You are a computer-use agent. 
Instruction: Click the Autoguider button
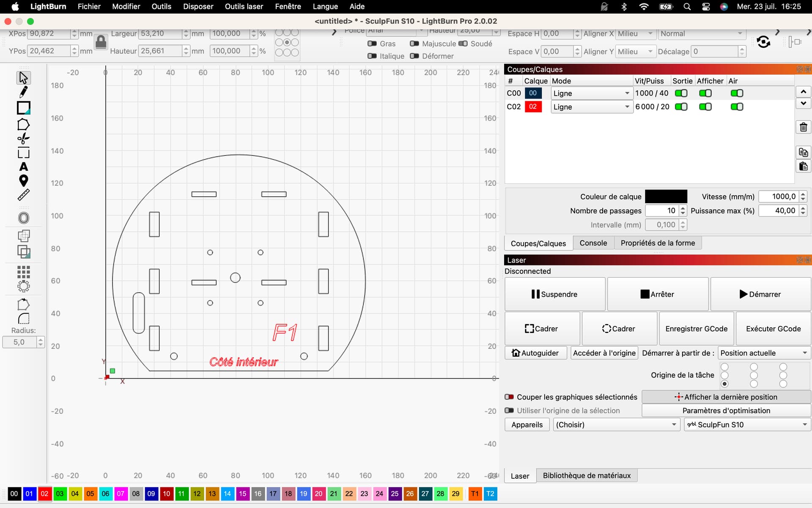coord(535,353)
